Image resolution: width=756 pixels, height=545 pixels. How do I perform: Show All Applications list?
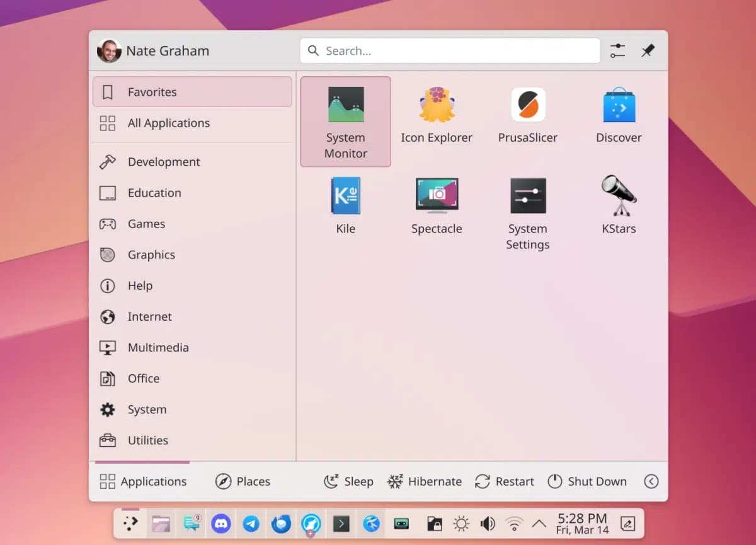[168, 123]
